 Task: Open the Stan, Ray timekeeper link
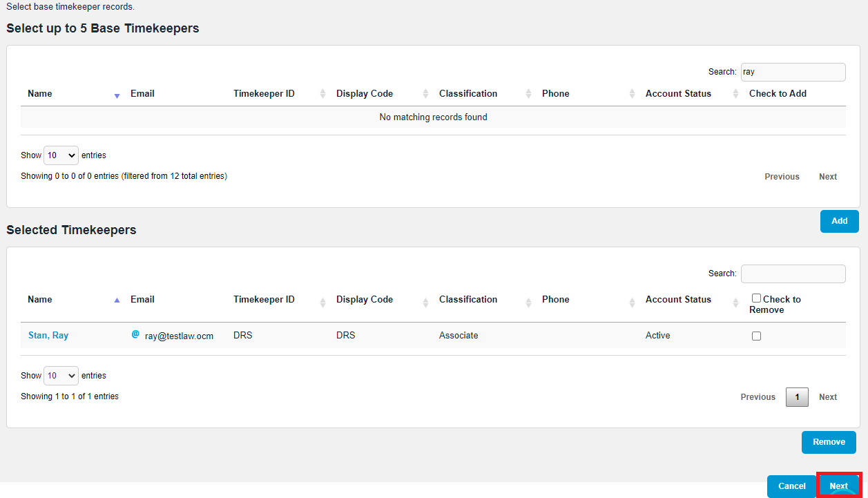tap(48, 336)
